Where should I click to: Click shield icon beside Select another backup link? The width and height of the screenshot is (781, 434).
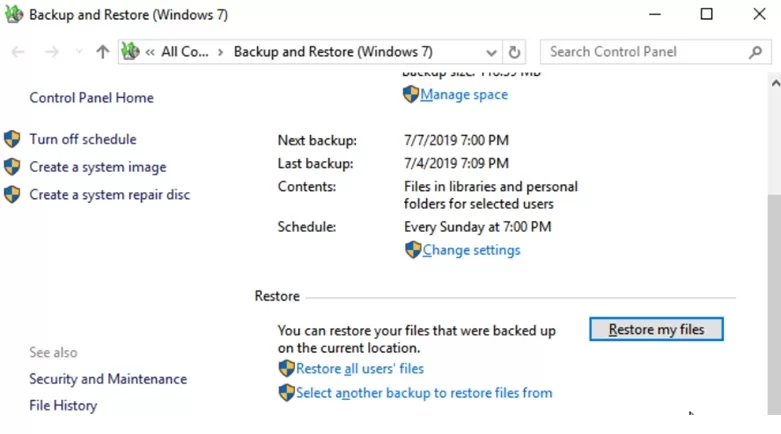tap(286, 393)
